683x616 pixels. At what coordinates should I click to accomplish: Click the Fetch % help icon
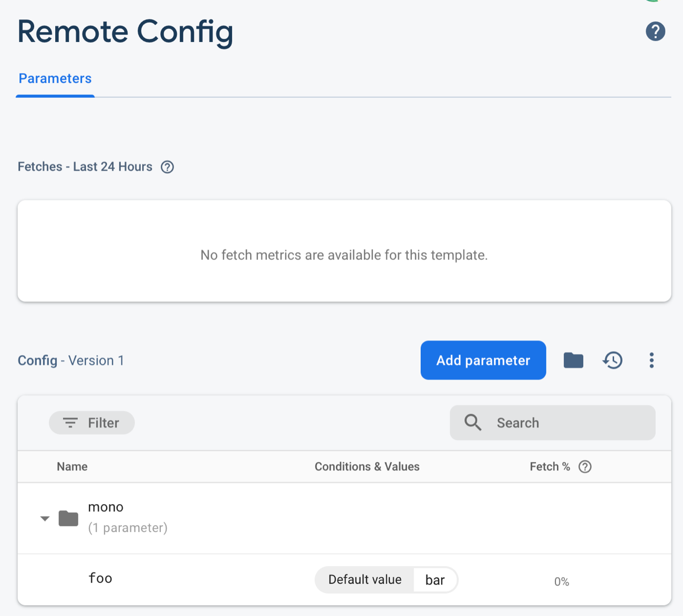click(585, 467)
